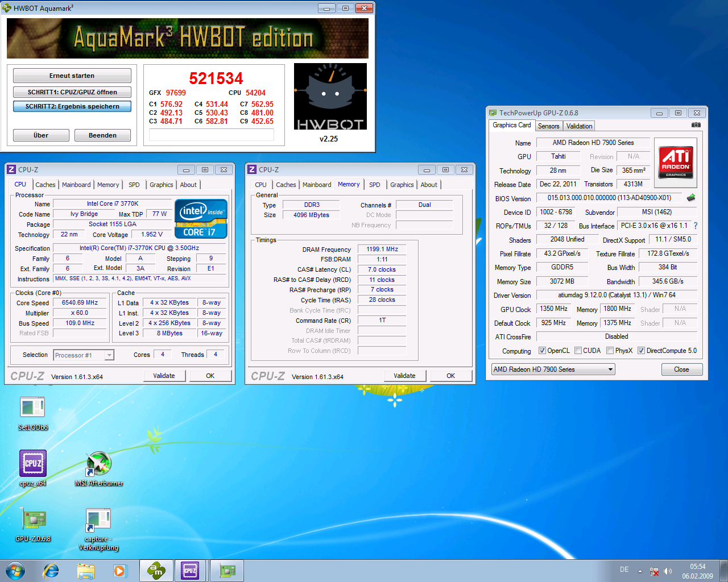The width and height of the screenshot is (728, 582).
Task: Click the Beenden button
Action: (x=102, y=135)
